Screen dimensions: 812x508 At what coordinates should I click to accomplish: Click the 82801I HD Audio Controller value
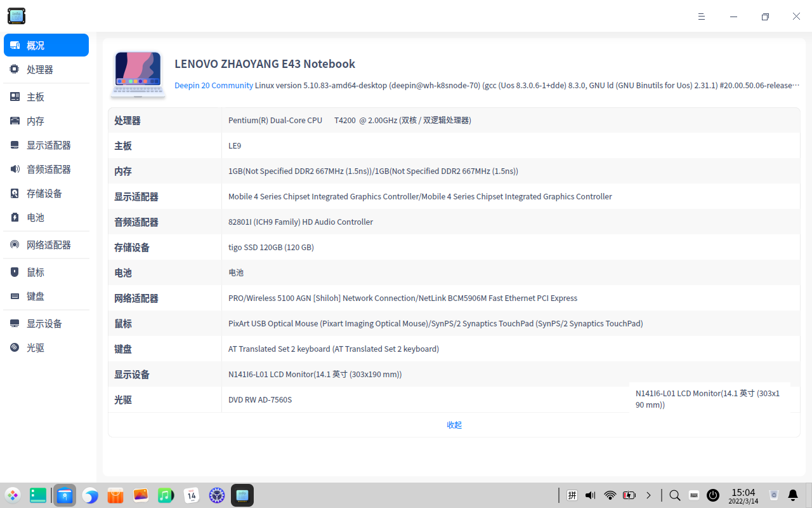pos(301,222)
